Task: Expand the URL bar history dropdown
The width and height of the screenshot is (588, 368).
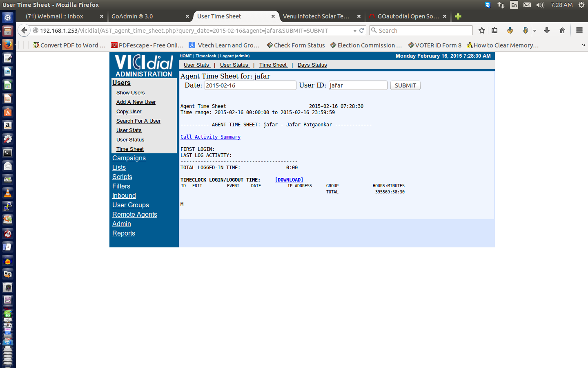Action: click(x=355, y=31)
